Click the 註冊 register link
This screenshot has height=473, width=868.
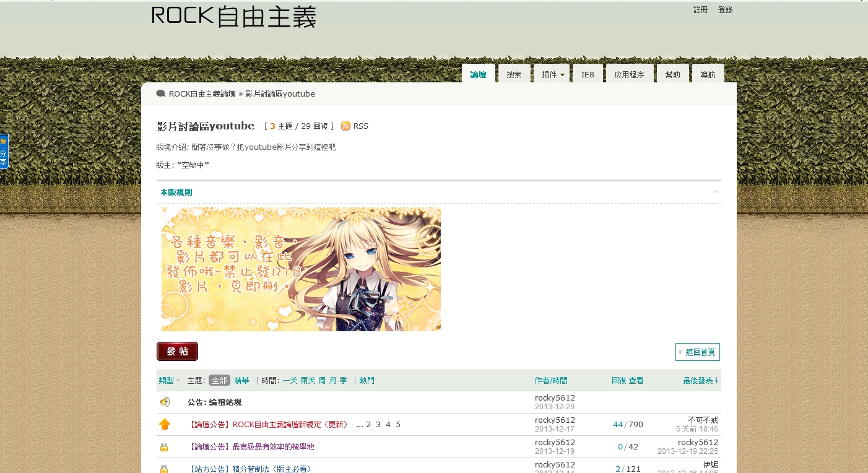[x=701, y=10]
